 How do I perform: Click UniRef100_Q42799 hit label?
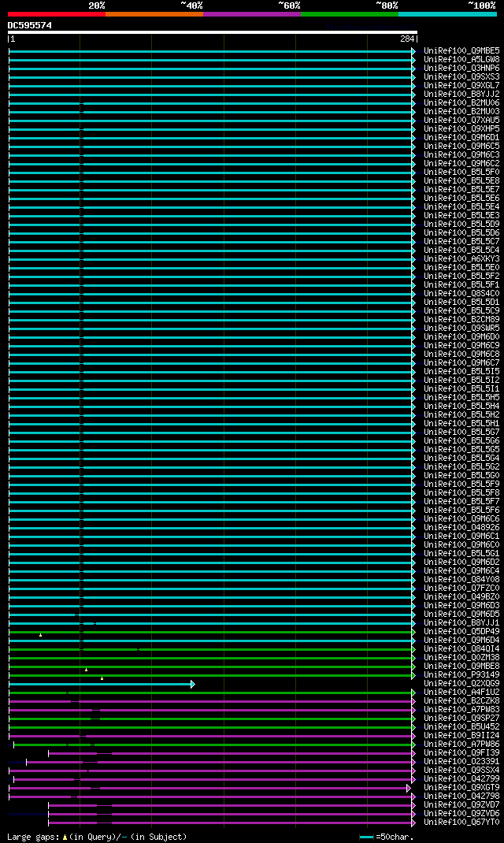pyautogui.click(x=461, y=779)
